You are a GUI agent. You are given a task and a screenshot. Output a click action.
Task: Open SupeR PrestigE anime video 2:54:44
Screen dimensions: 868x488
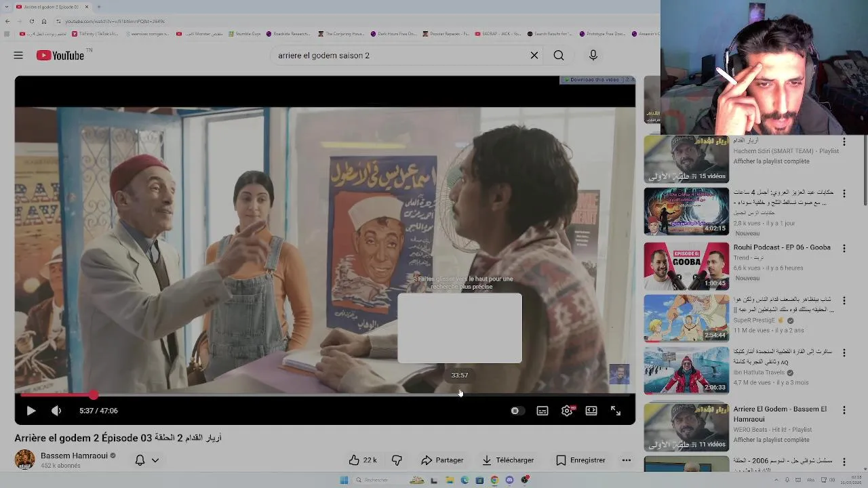(x=686, y=318)
